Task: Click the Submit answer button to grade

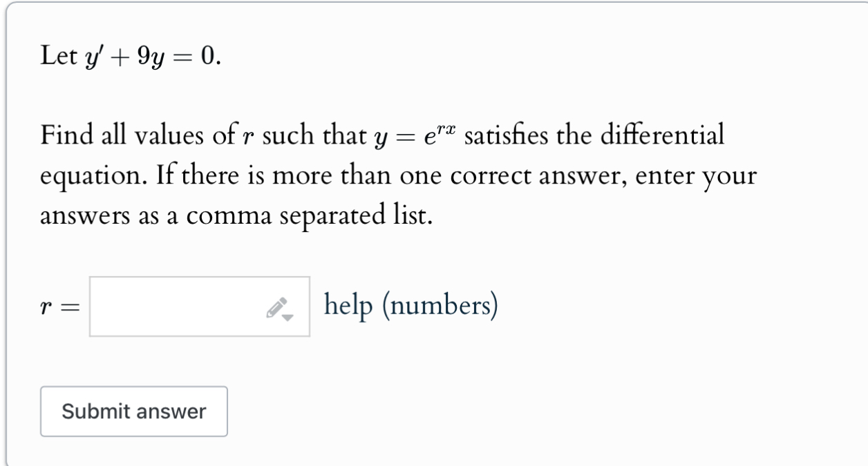Action: pos(133,411)
